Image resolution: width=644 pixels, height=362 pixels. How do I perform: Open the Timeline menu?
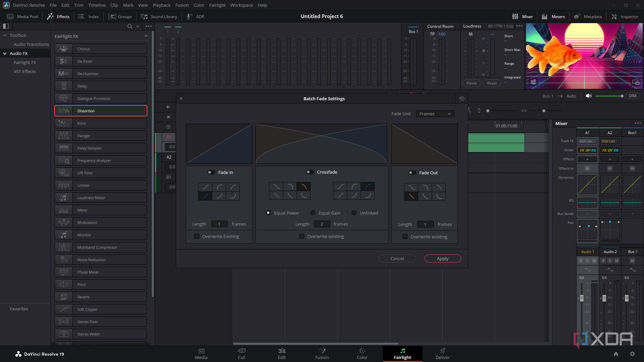pyautogui.click(x=97, y=5)
